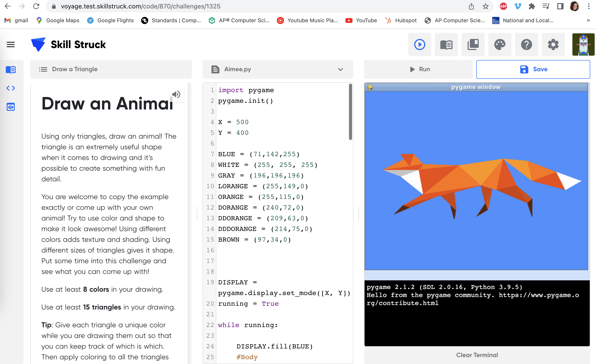Viewport: 596px width, 364px height.
Task: Open the AP Computer Scie... bookmark
Action: click(455, 20)
